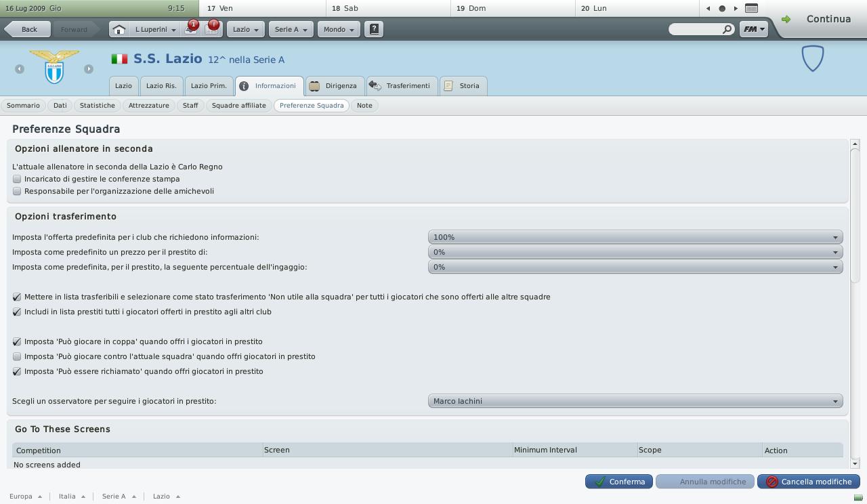867x504 pixels.
Task: Click the scrollbar down arrow
Action: 855,464
